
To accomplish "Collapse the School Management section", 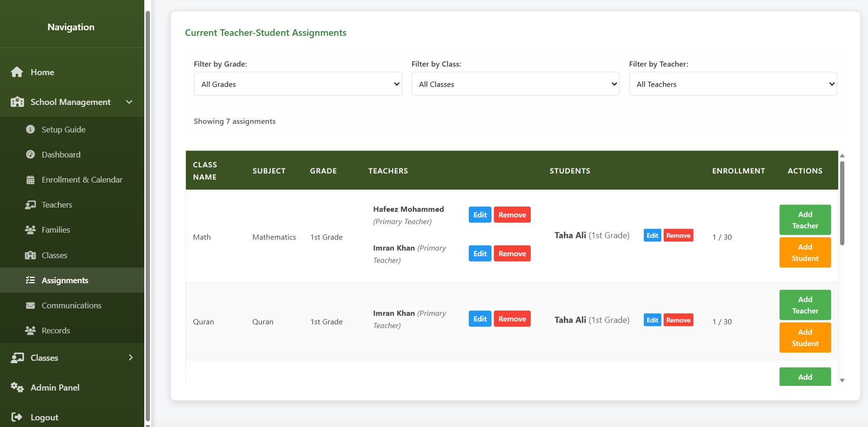I will tap(129, 102).
